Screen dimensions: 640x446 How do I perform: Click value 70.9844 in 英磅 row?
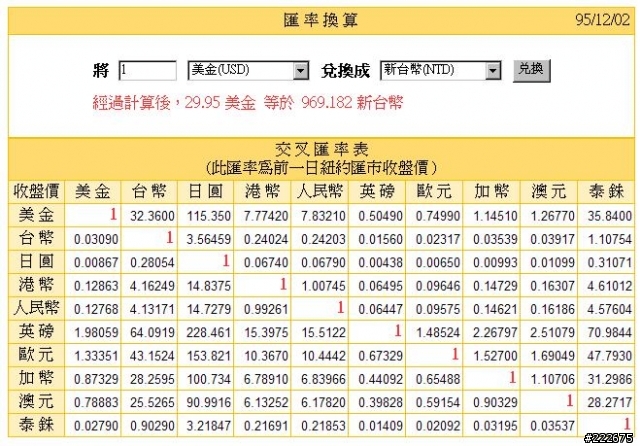pyautogui.click(x=610, y=333)
